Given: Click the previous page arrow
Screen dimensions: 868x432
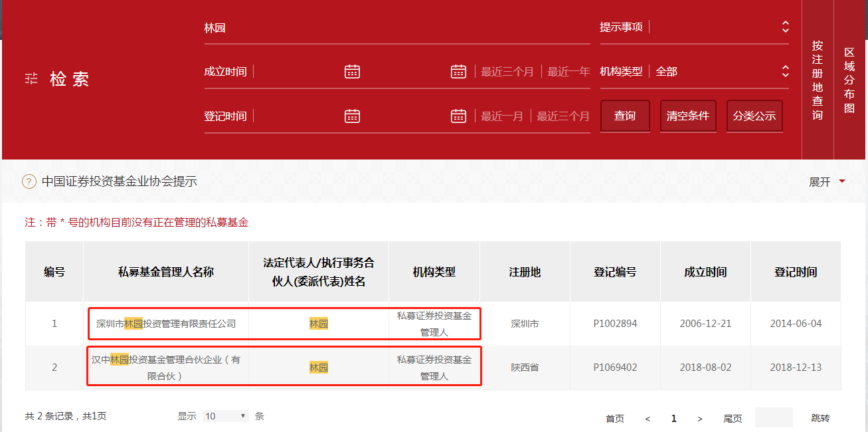Looking at the screenshot, I should (x=648, y=419).
